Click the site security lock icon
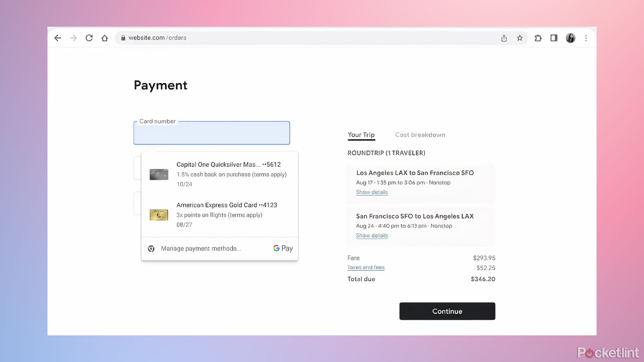 123,38
